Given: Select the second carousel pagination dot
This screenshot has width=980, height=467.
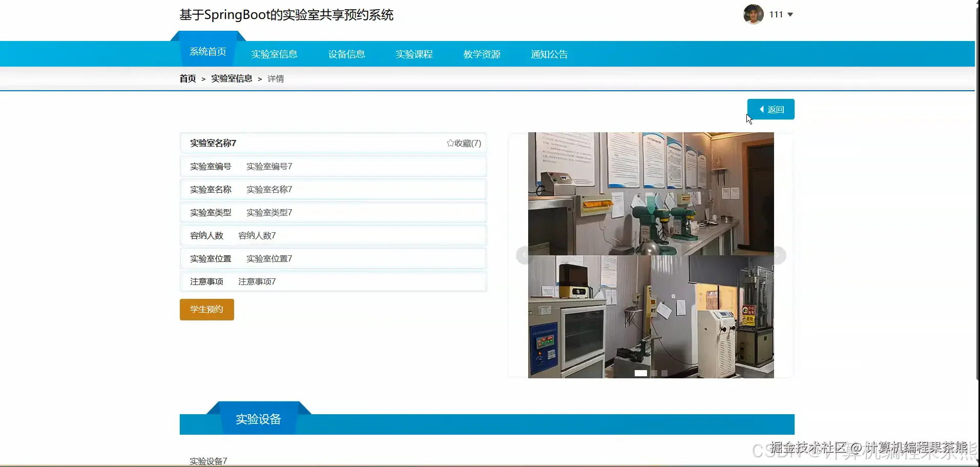Looking at the screenshot, I should [x=653, y=373].
